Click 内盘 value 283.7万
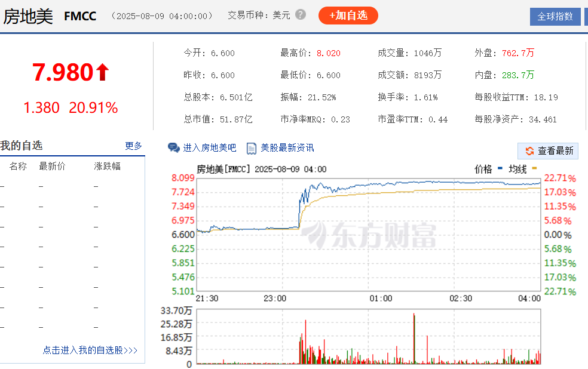Screen dimensions: 588x369 point(518,75)
